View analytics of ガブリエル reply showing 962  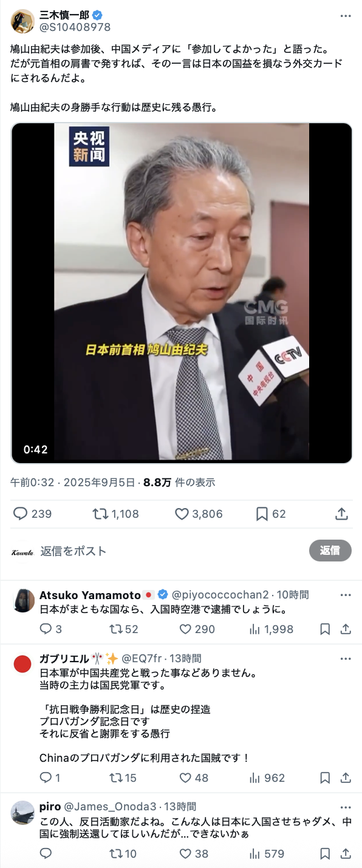pyautogui.click(x=267, y=778)
